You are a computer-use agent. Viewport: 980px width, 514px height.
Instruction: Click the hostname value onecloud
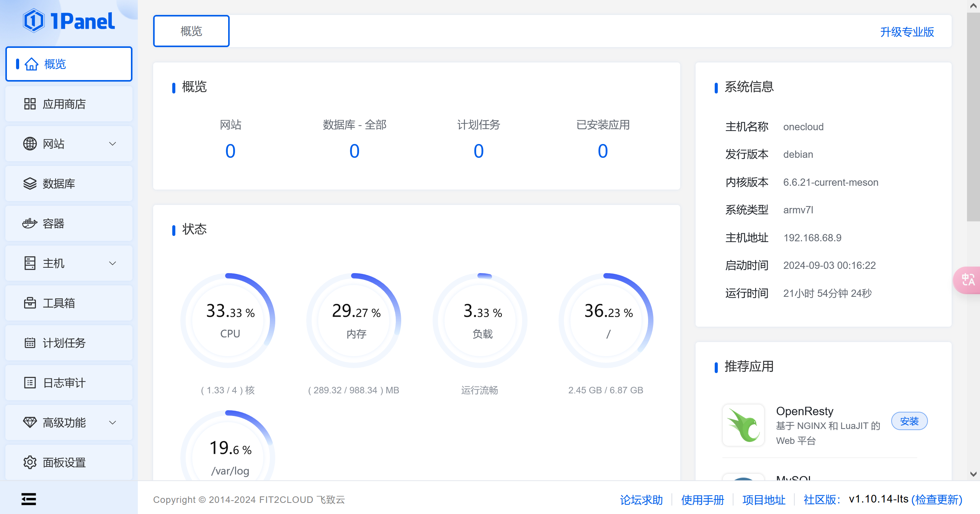(x=803, y=127)
